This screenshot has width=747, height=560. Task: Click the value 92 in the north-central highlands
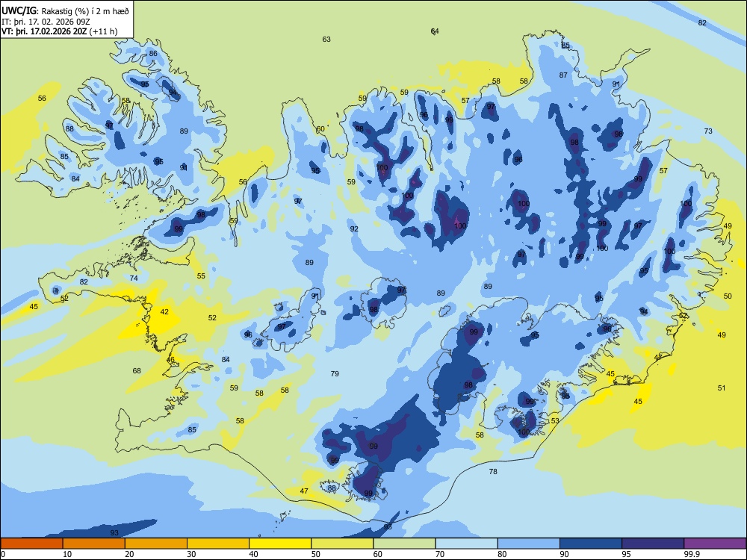pyautogui.click(x=354, y=229)
